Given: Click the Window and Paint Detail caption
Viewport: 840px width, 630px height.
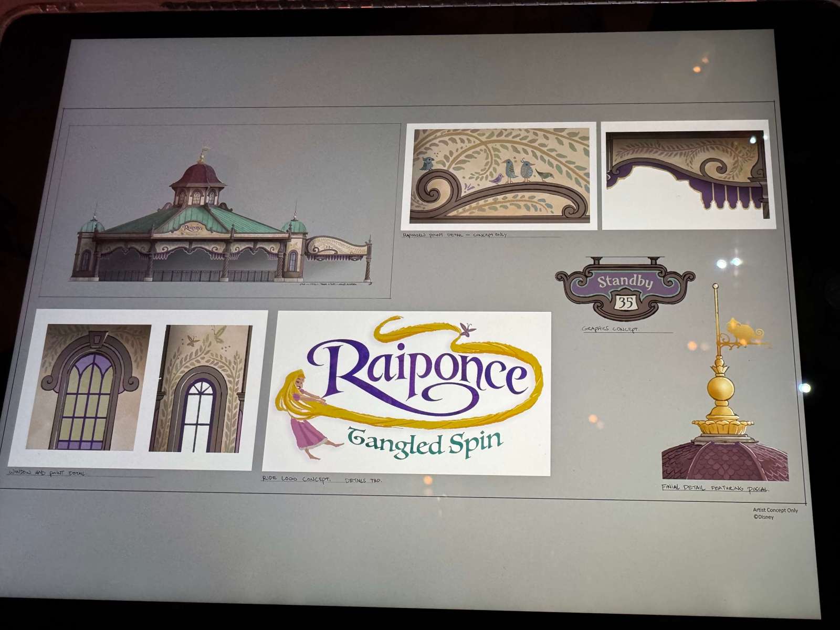Looking at the screenshot, I should coord(47,474).
